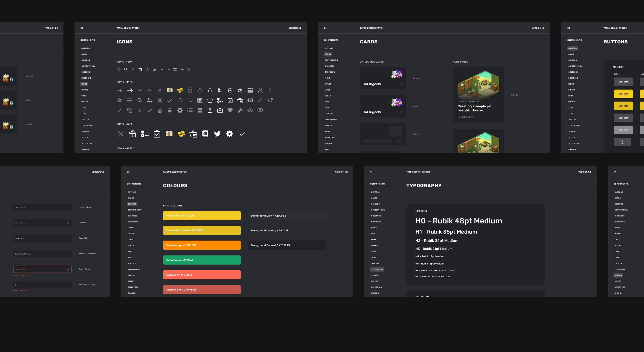Select the wrench icon

(240, 111)
